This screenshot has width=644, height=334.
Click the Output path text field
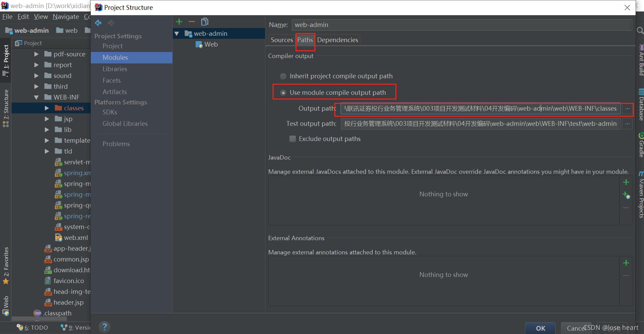pyautogui.click(x=481, y=109)
